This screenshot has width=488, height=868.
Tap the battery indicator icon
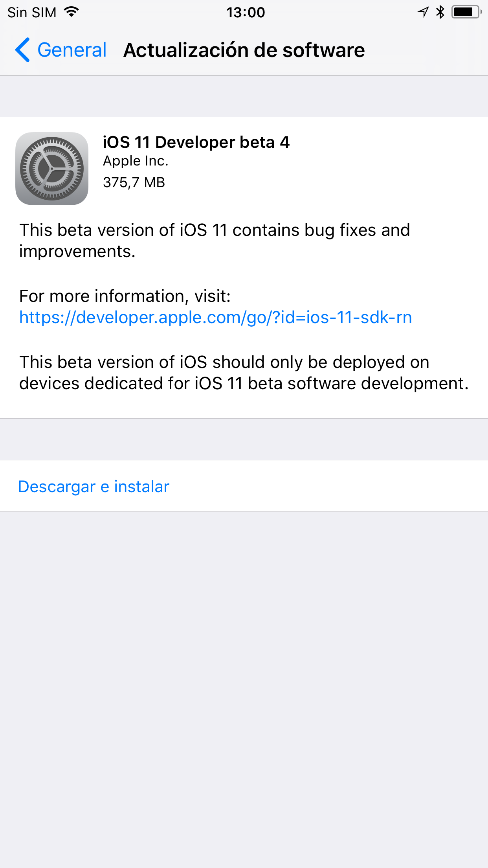(467, 12)
